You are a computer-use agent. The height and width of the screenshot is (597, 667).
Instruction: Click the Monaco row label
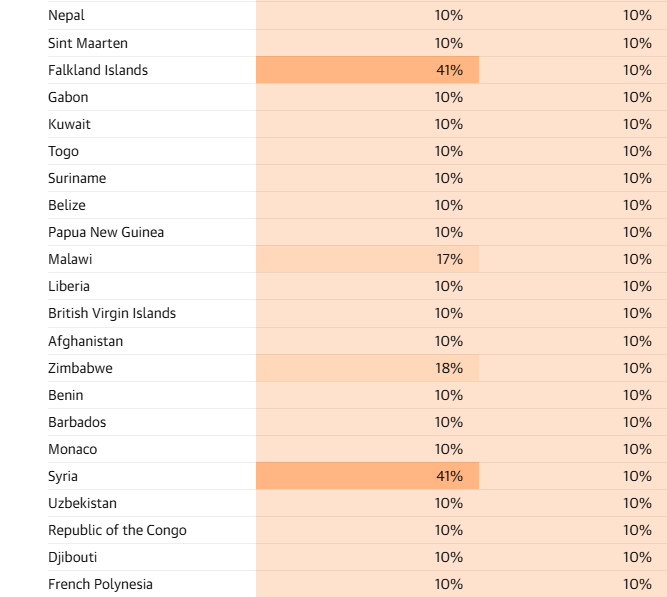tap(73, 449)
